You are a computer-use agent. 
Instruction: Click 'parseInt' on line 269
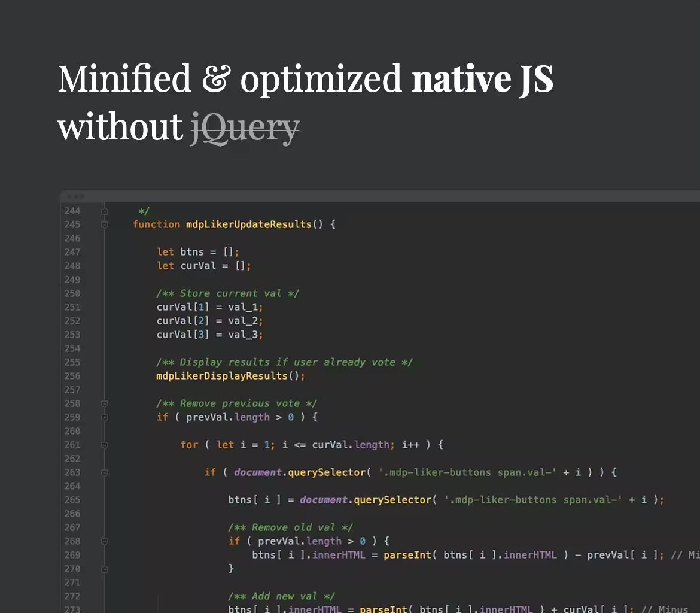pos(407,555)
